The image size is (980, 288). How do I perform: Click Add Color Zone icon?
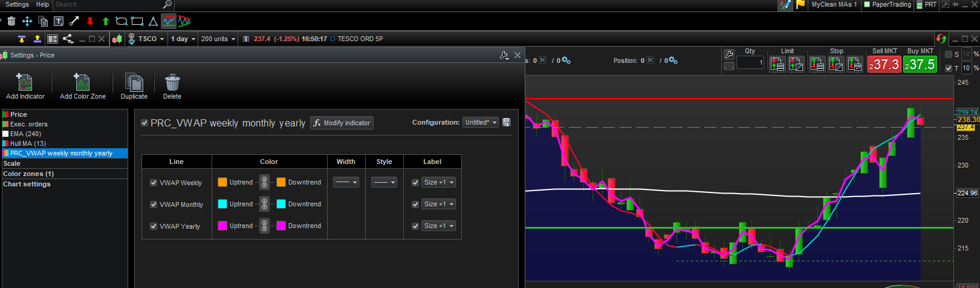click(82, 86)
